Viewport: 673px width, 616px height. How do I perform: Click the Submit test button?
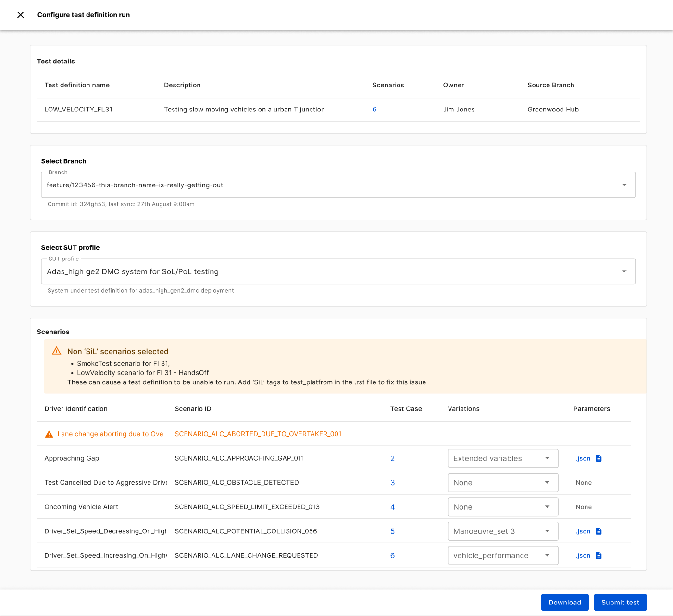pos(620,603)
